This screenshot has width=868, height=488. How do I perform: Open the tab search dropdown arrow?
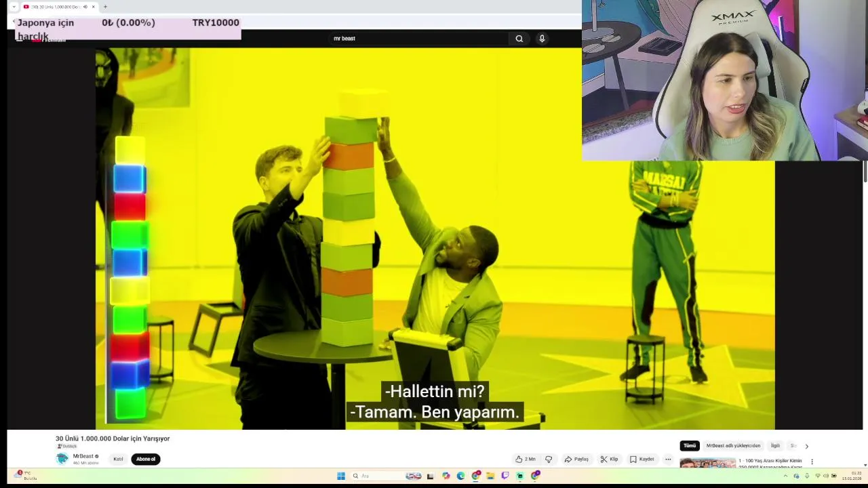tap(14, 7)
